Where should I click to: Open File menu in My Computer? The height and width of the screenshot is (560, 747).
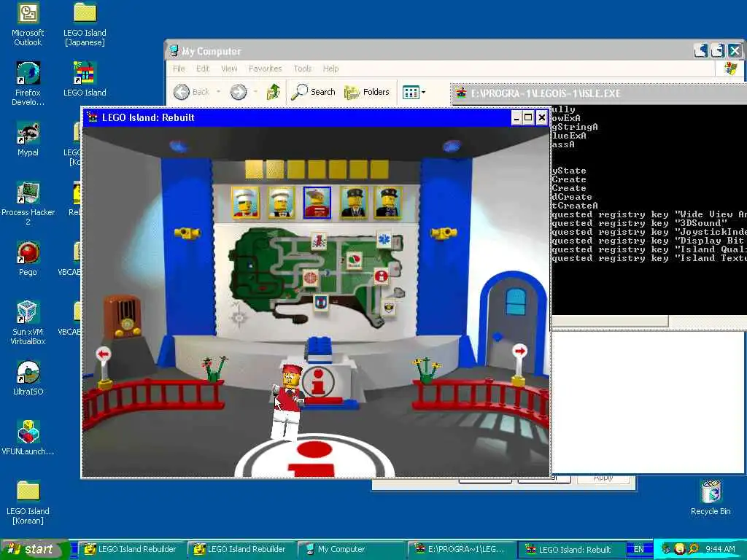tap(179, 69)
